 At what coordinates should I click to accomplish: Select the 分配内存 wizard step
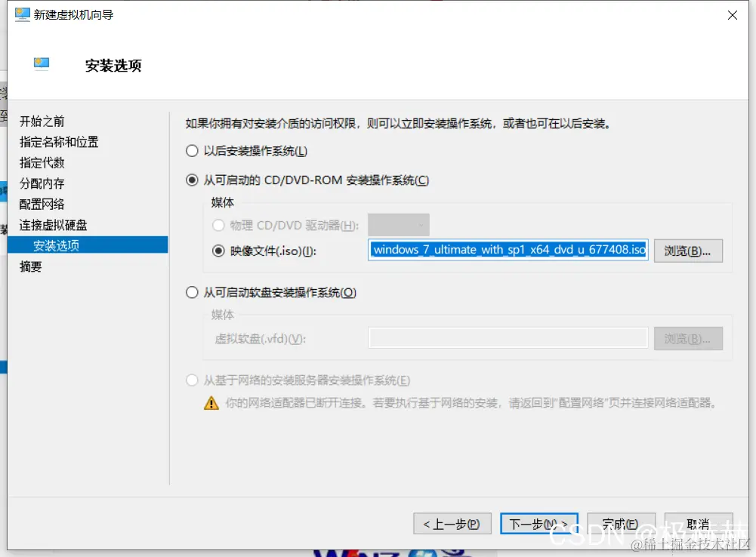coord(42,183)
